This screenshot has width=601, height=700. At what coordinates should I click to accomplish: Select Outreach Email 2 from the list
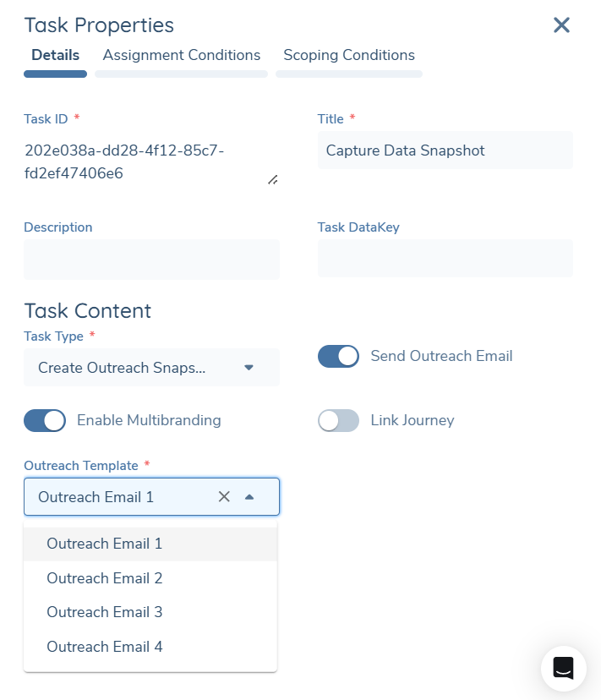coord(104,578)
